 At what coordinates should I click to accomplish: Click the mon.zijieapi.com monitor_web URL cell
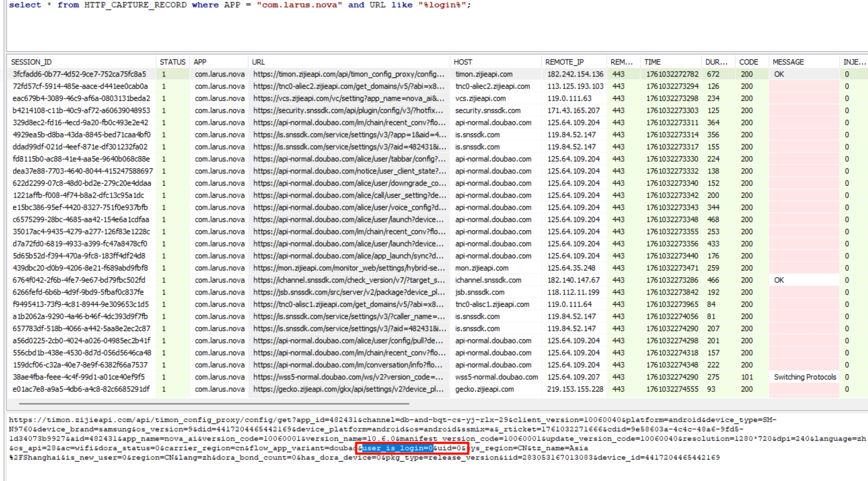349,268
